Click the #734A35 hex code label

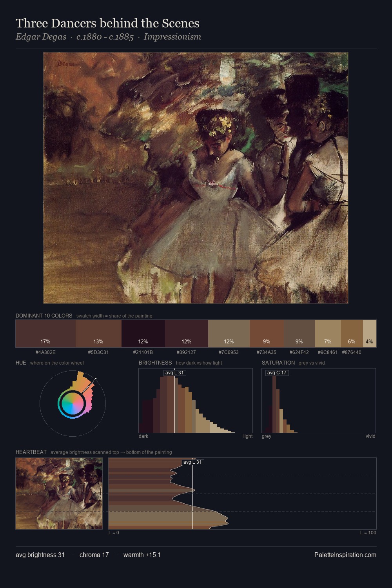click(x=267, y=352)
